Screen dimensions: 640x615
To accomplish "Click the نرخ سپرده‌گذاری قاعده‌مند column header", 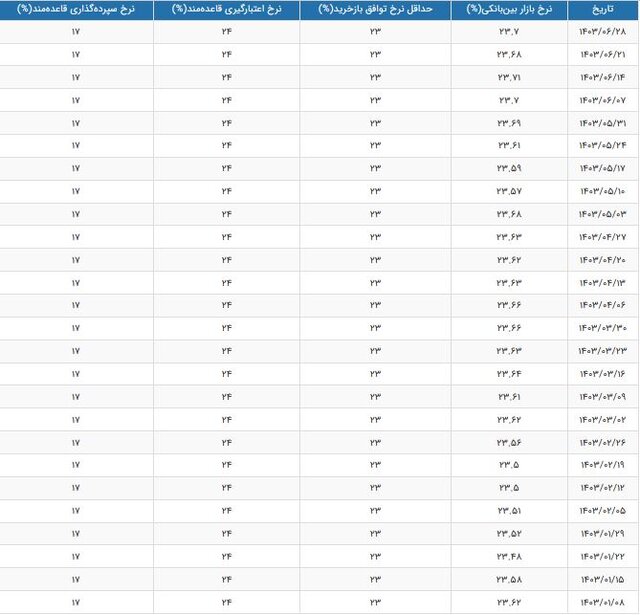I will tap(76, 9).
